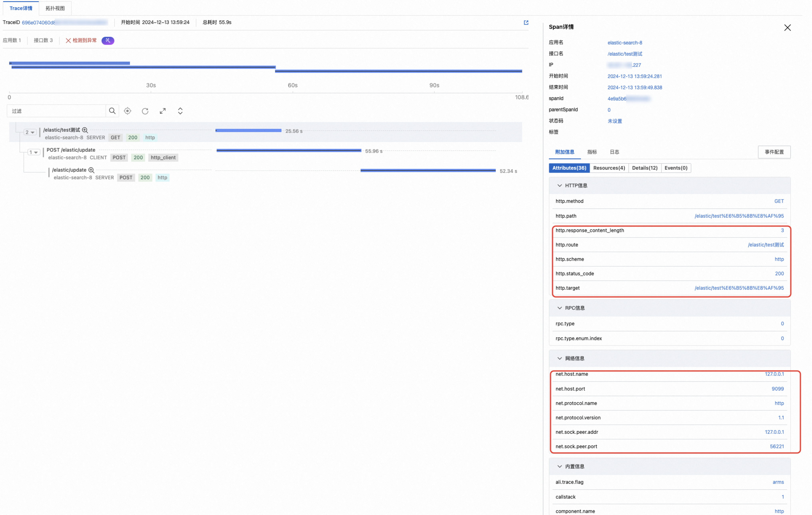Collapse the RPC信息 section
The width and height of the screenshot is (812, 515).
point(560,308)
